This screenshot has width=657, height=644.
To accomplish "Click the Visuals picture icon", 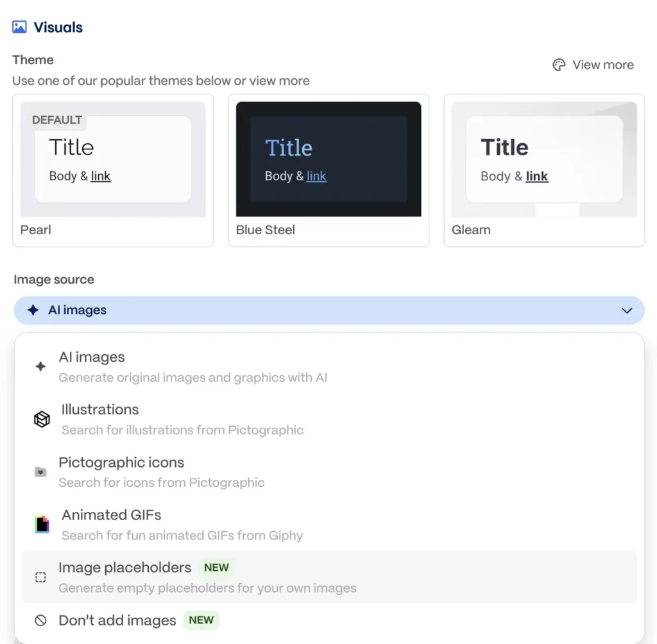I will (19, 27).
